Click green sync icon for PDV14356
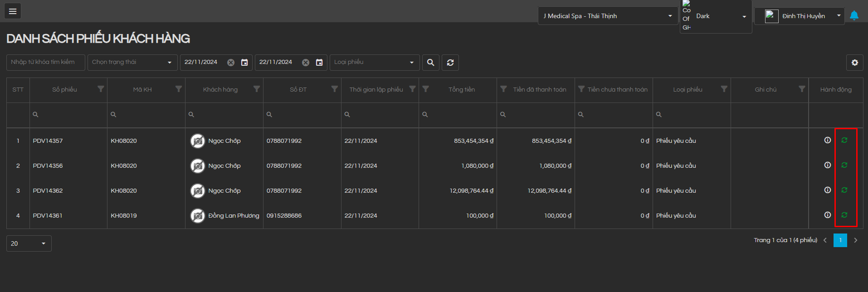Viewport: 868px width, 292px height. [844, 165]
